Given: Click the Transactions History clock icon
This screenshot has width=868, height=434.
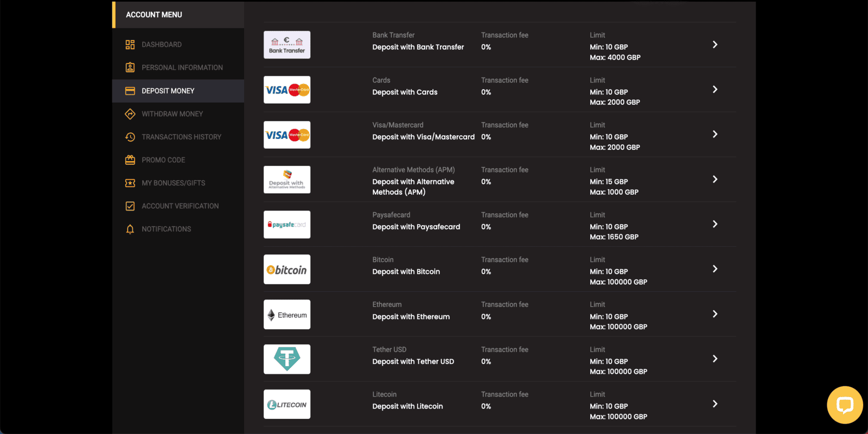Looking at the screenshot, I should [130, 137].
